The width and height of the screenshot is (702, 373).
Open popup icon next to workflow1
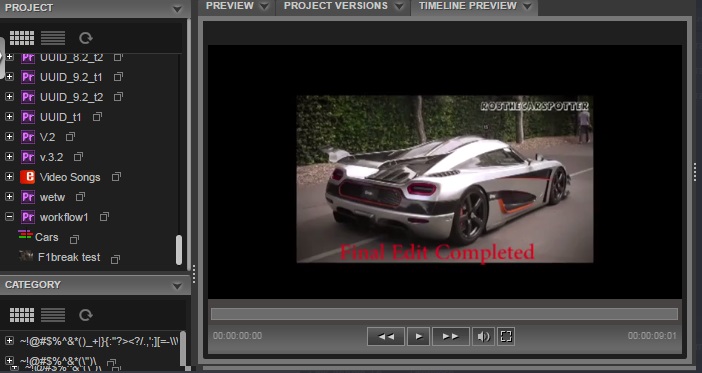(104, 217)
